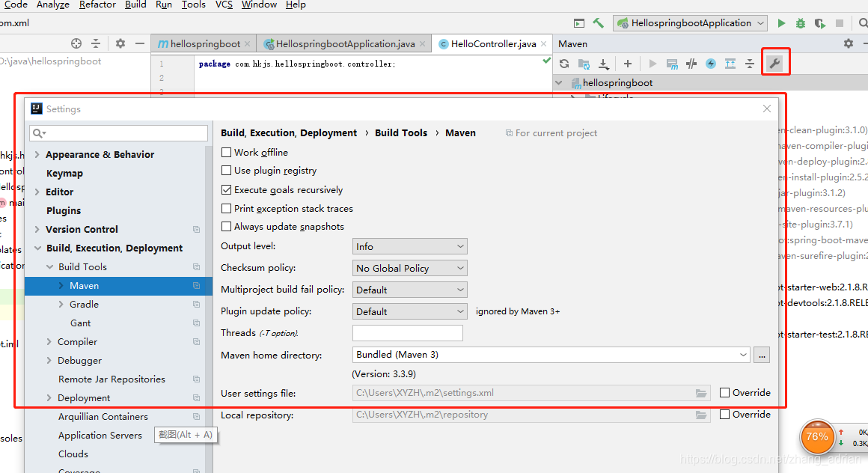
Task: Start debugging with the bug icon
Action: coord(801,23)
